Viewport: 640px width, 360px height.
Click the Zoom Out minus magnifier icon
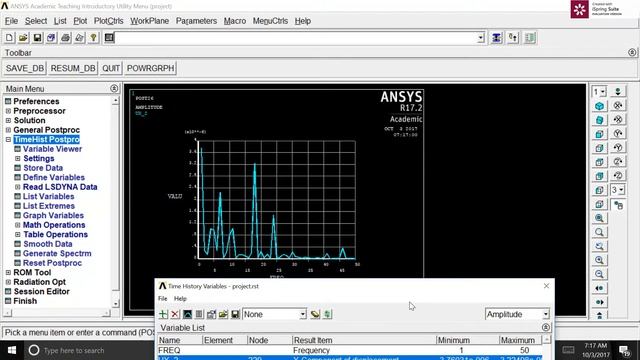599,274
